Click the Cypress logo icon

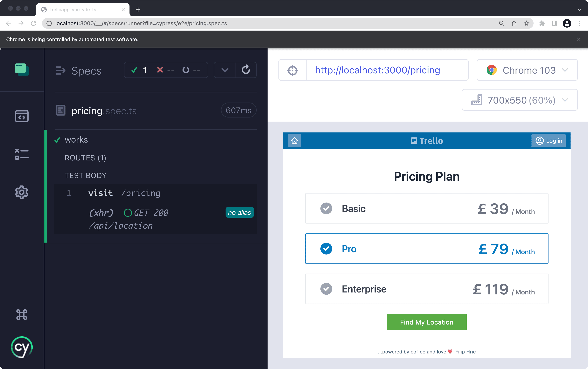tap(22, 347)
